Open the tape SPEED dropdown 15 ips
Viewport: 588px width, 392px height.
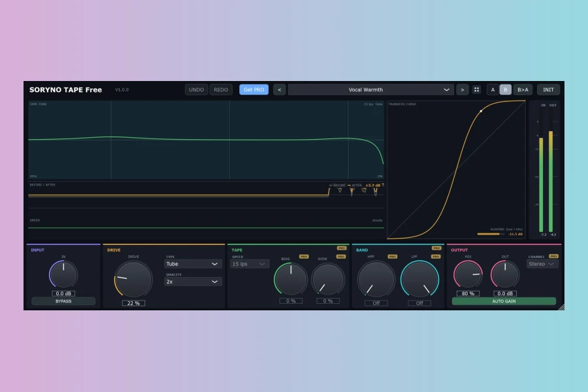tap(250, 264)
